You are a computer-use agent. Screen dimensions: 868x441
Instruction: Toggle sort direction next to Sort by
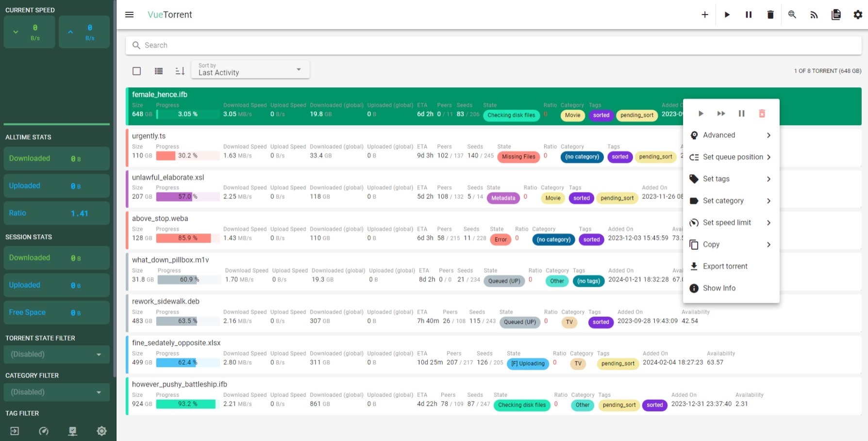tap(180, 71)
